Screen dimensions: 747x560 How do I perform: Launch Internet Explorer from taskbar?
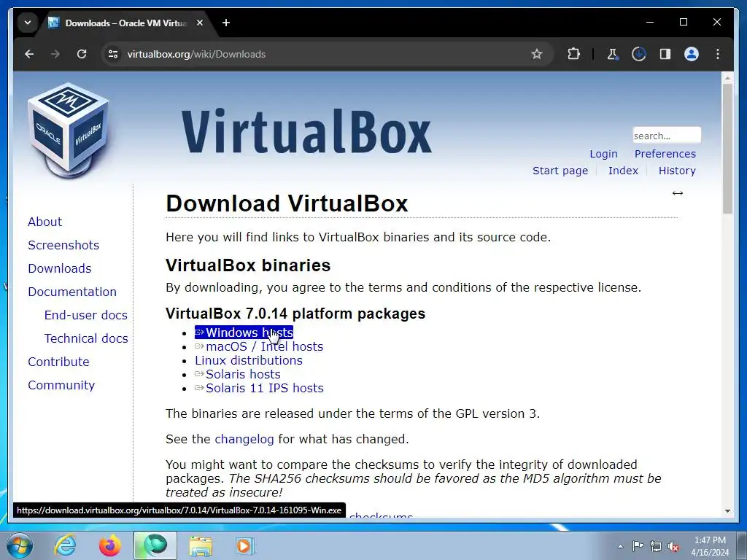[65, 545]
